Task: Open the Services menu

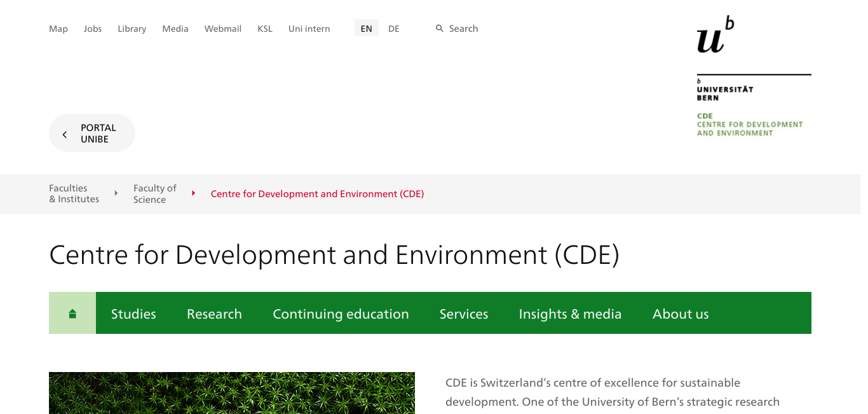Action: (464, 314)
